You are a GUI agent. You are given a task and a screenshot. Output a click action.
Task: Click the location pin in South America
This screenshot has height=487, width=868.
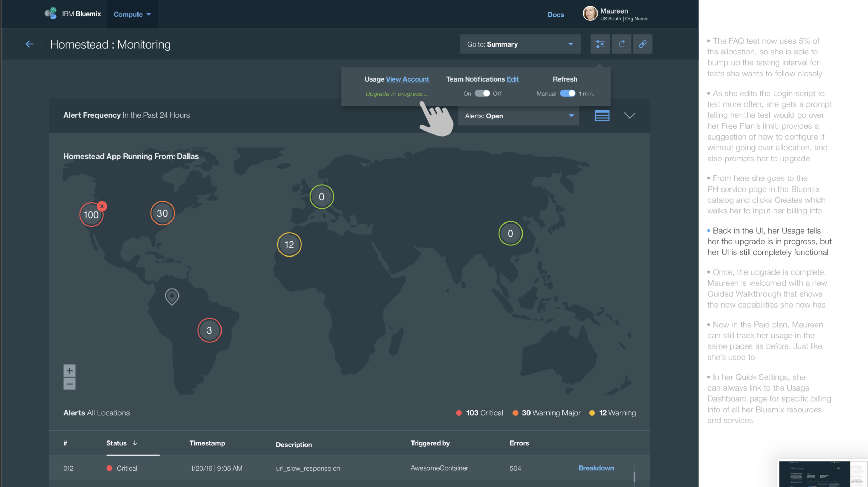pyautogui.click(x=172, y=296)
